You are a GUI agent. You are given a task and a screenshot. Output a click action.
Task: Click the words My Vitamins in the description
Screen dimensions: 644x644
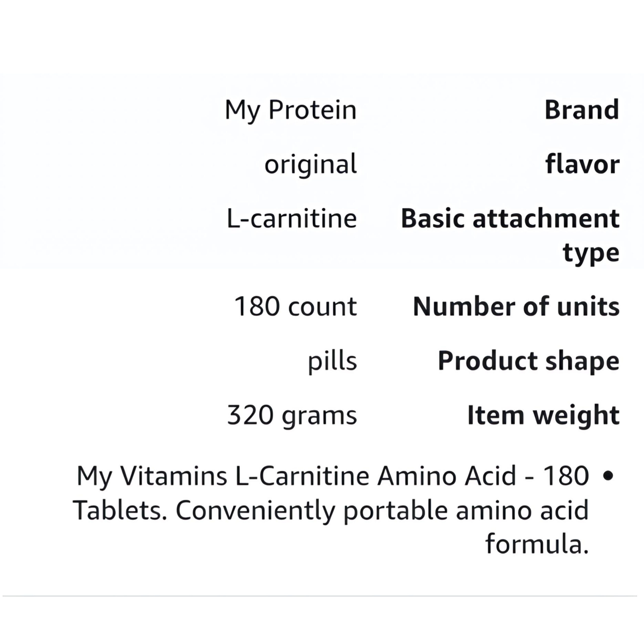(152, 476)
